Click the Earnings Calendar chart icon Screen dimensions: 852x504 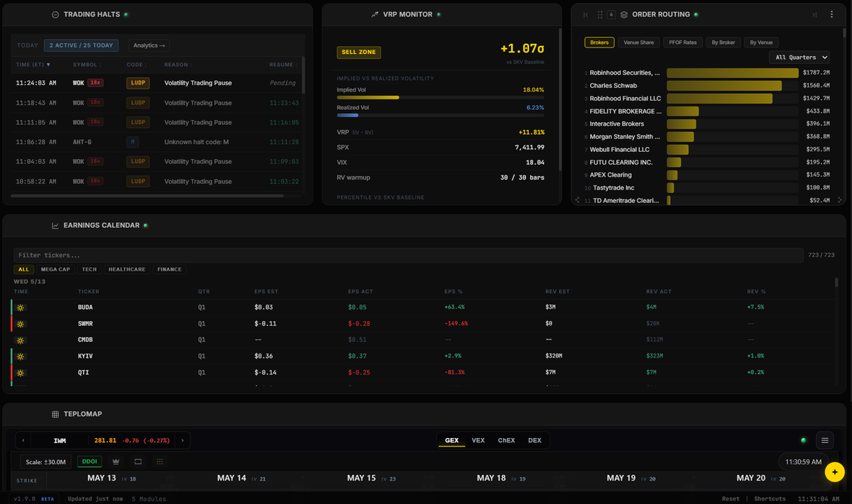[55, 226]
